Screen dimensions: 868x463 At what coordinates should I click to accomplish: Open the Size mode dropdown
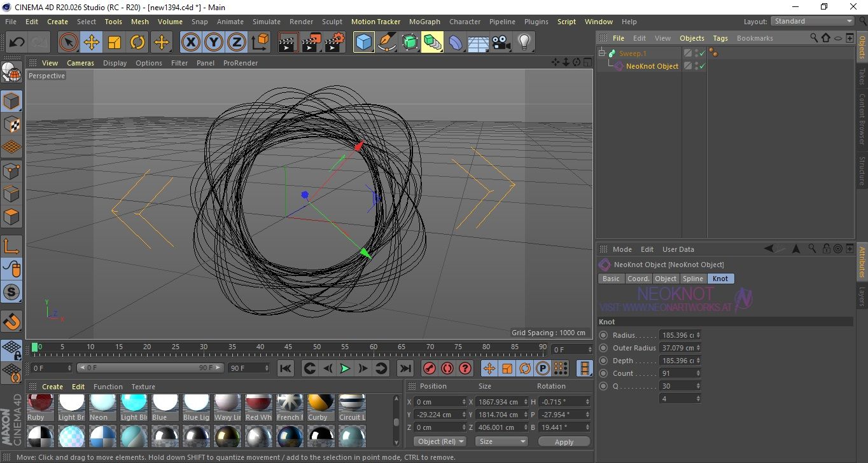pos(502,441)
